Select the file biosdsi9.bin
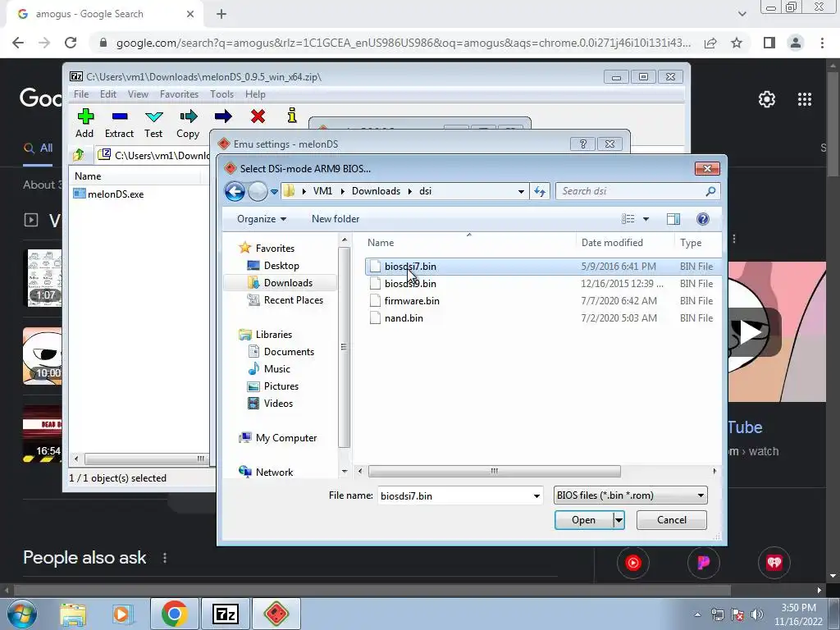This screenshot has width=840, height=630. click(410, 283)
